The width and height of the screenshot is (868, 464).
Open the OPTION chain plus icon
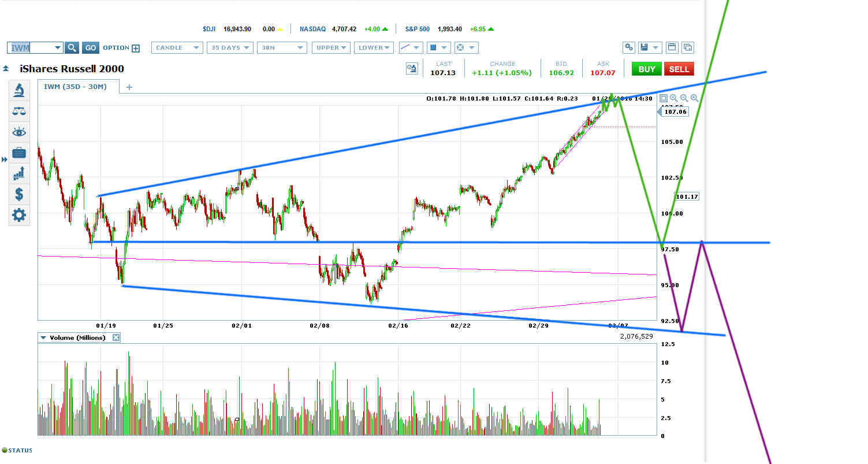(136, 49)
